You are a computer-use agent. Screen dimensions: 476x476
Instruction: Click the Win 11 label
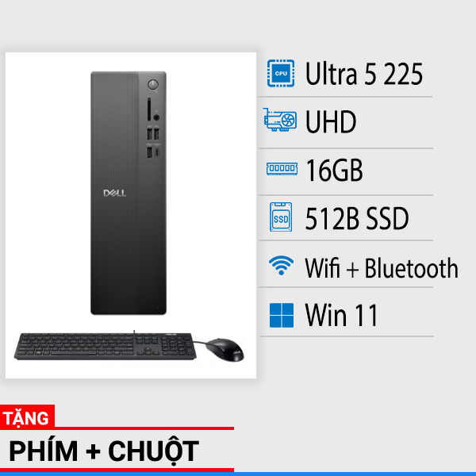(341, 316)
